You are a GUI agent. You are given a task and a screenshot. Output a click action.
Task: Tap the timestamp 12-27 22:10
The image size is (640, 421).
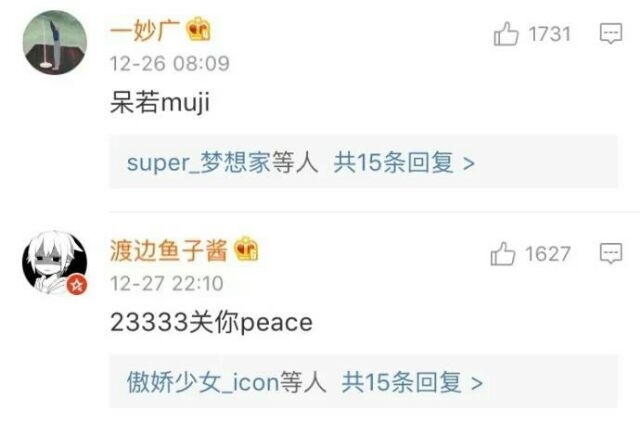(167, 283)
